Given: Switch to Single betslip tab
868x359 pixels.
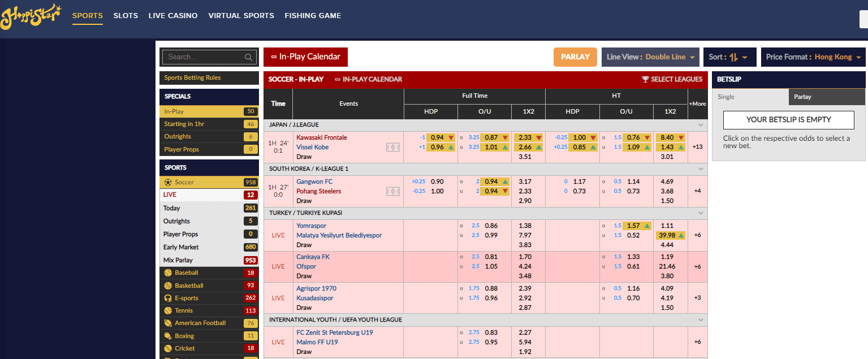Looking at the screenshot, I should (750, 97).
